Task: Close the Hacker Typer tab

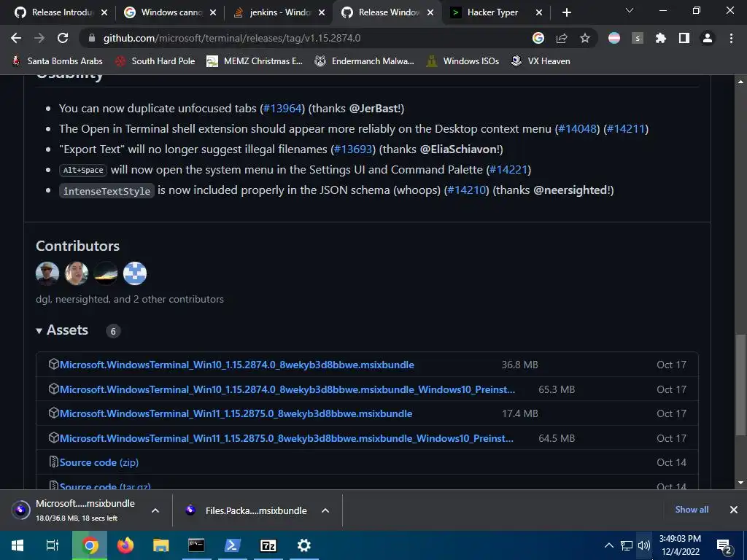Action: (x=539, y=12)
